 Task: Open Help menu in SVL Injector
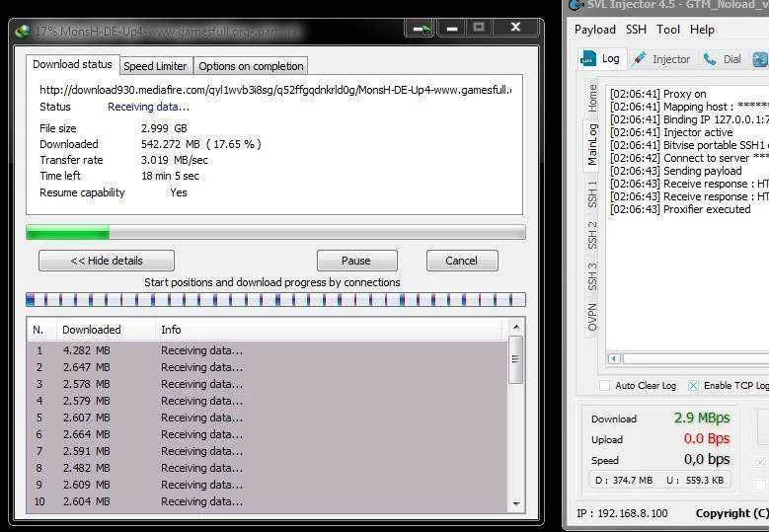tap(702, 30)
